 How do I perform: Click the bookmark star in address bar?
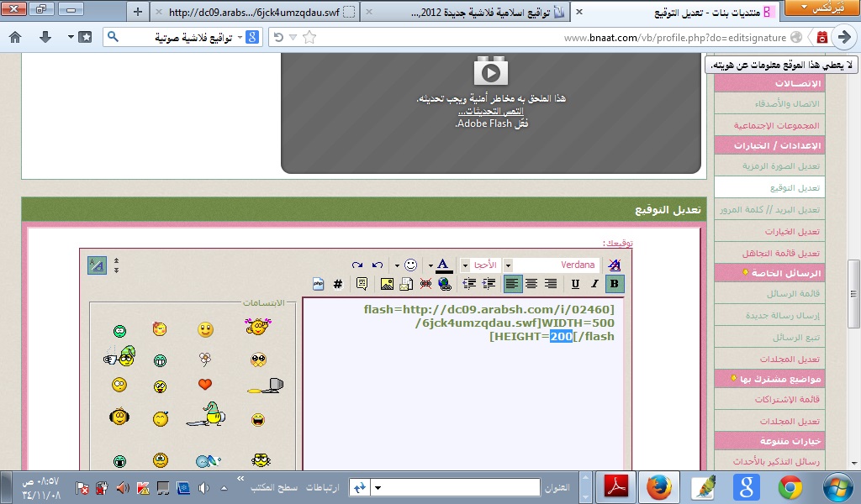click(x=309, y=37)
